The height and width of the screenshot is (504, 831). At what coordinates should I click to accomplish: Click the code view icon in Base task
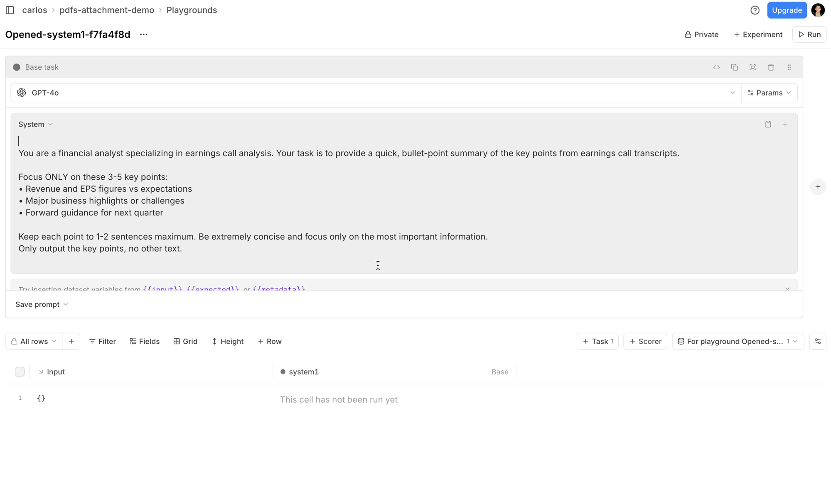pyautogui.click(x=716, y=67)
